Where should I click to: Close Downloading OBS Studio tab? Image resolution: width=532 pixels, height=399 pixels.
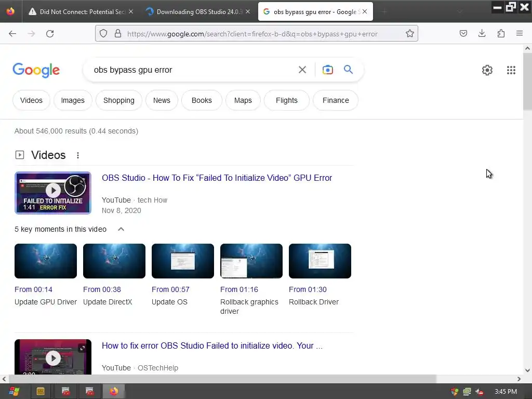click(248, 11)
